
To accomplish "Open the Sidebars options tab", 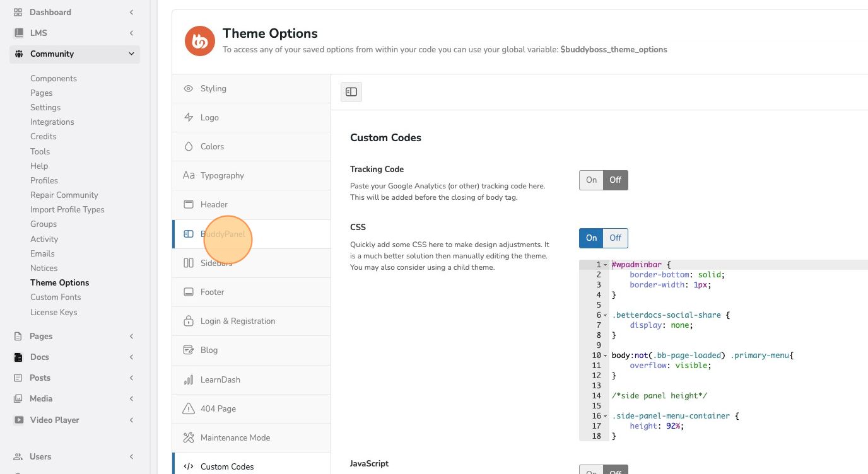I will point(251,263).
